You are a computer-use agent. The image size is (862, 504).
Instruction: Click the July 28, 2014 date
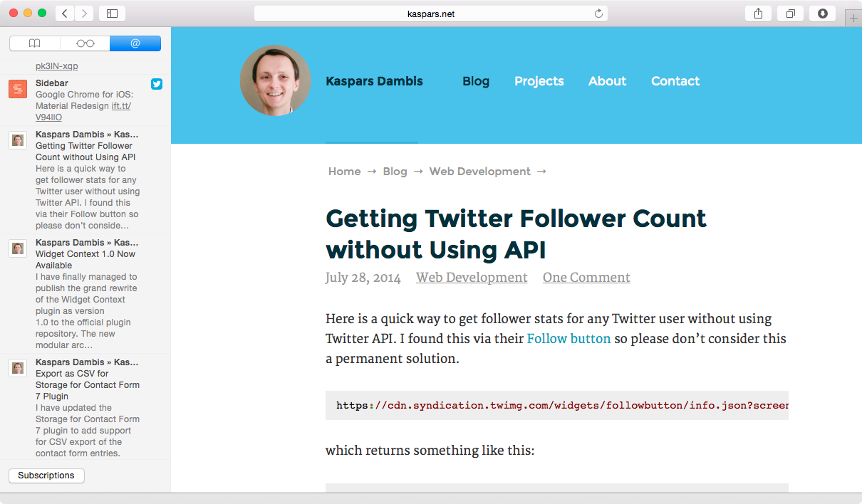click(363, 278)
